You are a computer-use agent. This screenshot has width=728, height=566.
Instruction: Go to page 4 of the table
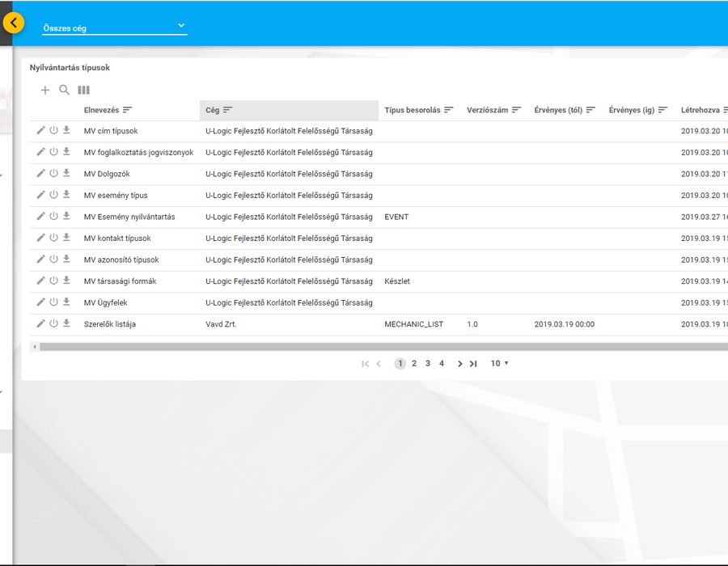pyautogui.click(x=442, y=363)
